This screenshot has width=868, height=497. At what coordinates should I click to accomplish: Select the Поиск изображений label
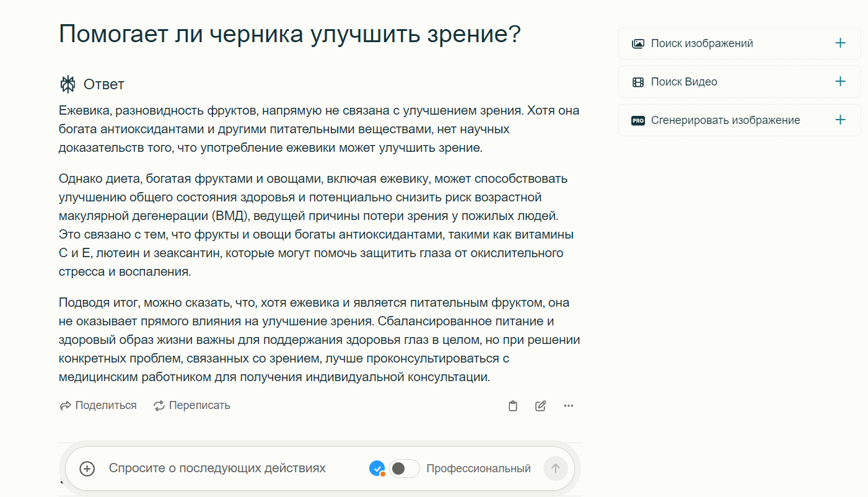point(701,43)
